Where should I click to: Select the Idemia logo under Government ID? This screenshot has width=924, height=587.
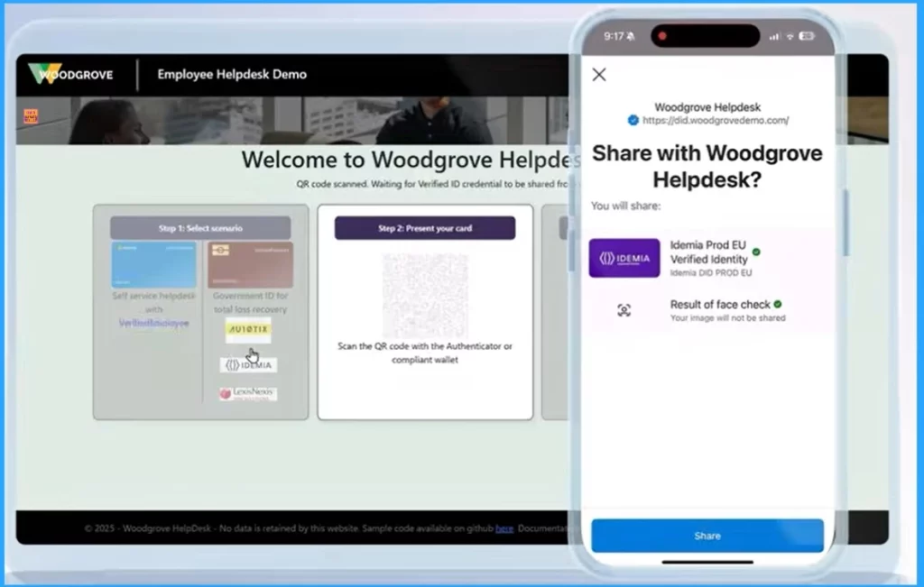(249, 365)
